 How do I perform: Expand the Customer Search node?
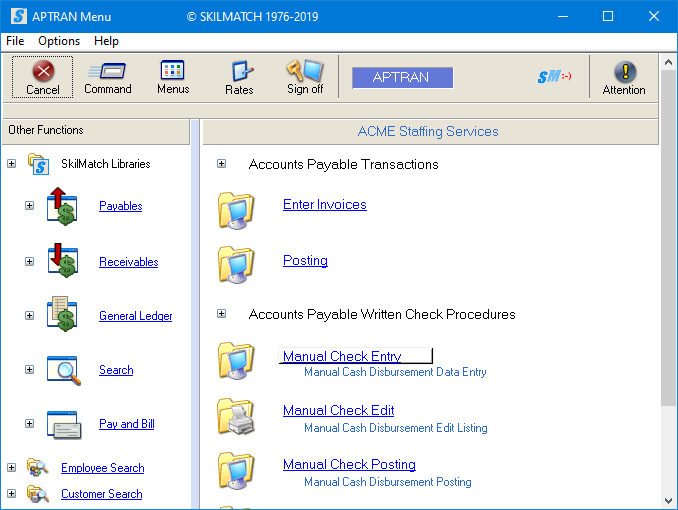(x=12, y=494)
